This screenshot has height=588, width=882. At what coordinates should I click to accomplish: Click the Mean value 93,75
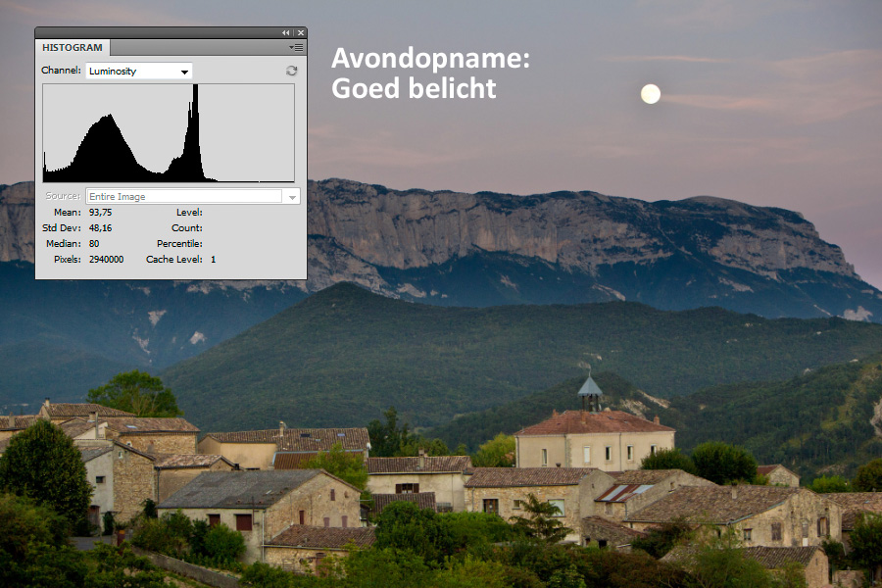point(100,212)
